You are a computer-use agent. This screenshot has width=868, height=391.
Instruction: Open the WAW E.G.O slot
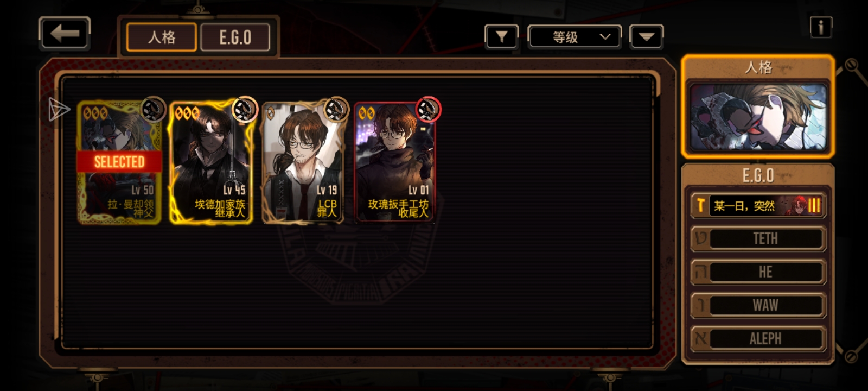pyautogui.click(x=758, y=305)
